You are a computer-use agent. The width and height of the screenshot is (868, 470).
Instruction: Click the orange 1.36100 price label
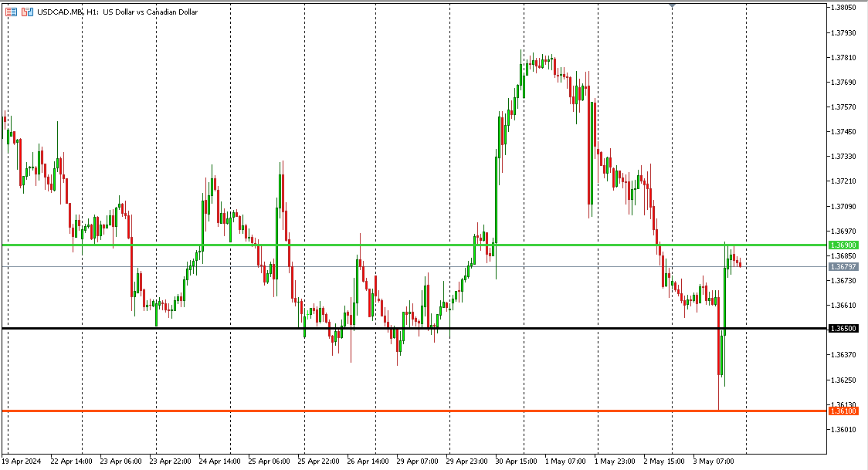click(x=843, y=411)
